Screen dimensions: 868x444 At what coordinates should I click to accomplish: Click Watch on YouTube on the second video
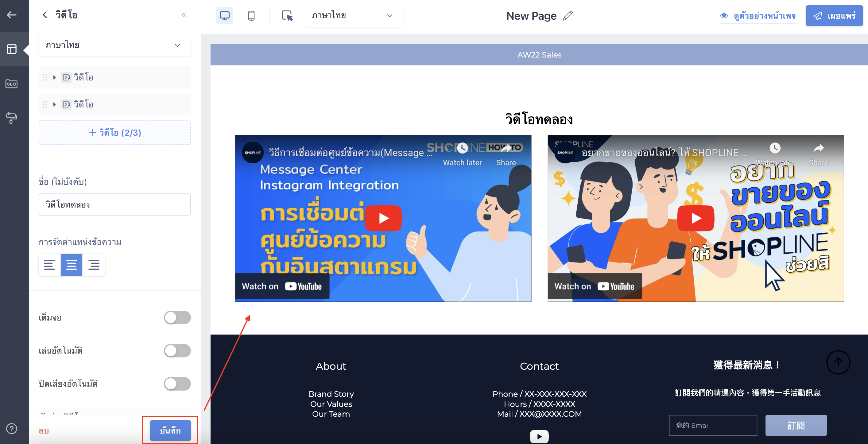tap(595, 286)
